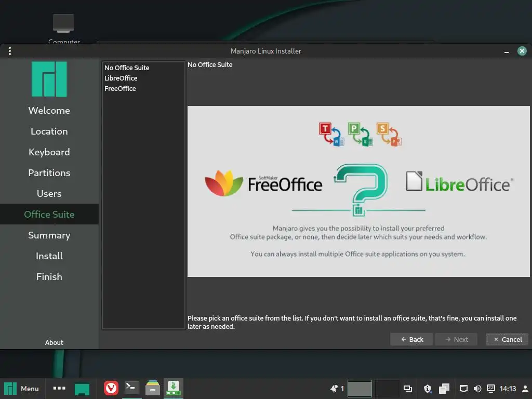This screenshot has width=532, height=399.
Task: Select the Office Suite step
Action: pos(49,214)
